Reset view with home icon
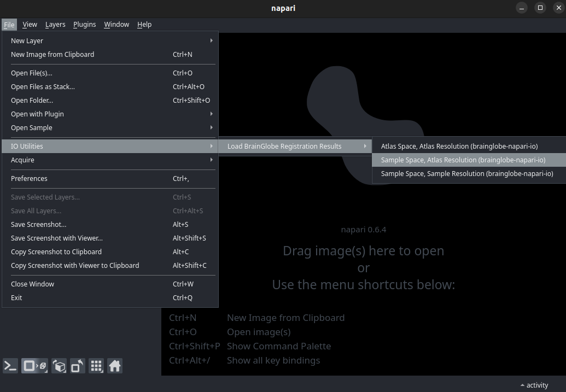The height and width of the screenshot is (392, 566). click(x=115, y=366)
